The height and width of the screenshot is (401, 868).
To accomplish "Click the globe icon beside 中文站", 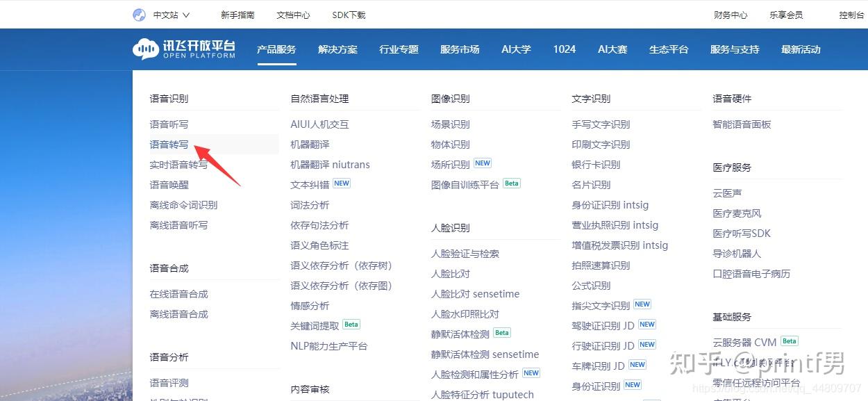I will (x=139, y=15).
